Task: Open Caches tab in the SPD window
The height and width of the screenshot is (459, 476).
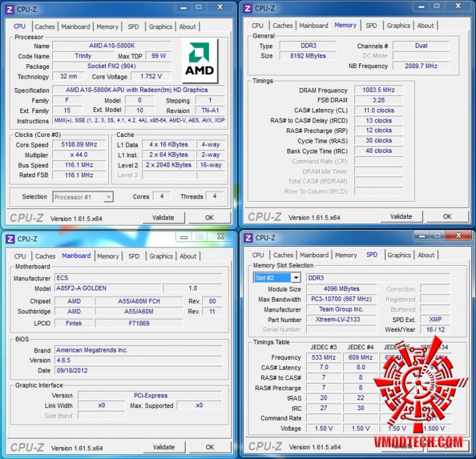Action: [x=283, y=255]
